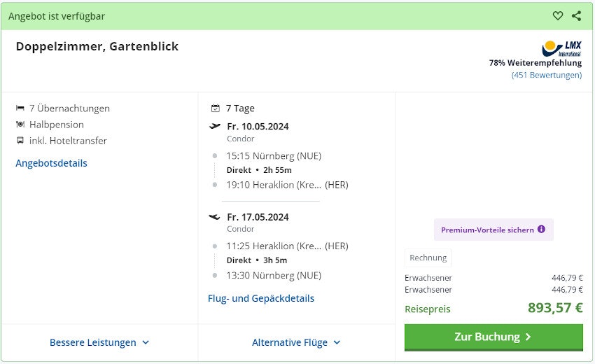595x364 pixels.
Task: Click the Doppelzimmer, Gartenblick room title
Action: pyautogui.click(x=97, y=47)
